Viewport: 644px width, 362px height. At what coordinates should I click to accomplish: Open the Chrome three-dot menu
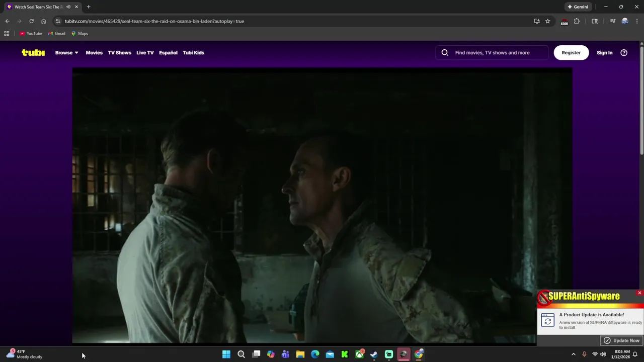point(637,21)
